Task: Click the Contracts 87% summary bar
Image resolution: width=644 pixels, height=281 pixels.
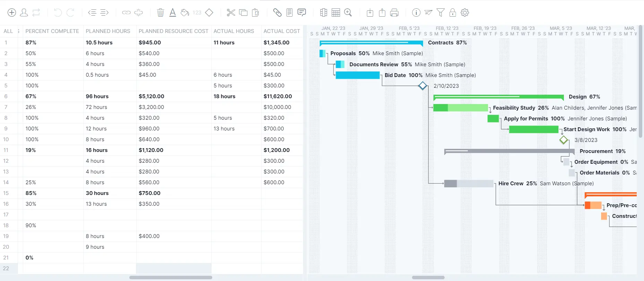Action: [371, 43]
